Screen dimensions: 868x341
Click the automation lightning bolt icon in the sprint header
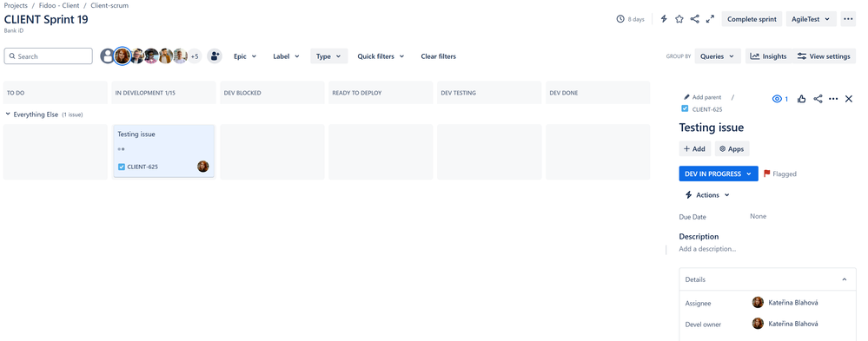tap(664, 19)
